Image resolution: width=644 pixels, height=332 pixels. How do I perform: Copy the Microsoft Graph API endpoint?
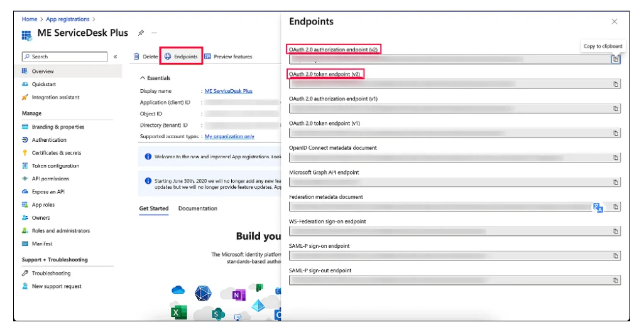click(616, 182)
